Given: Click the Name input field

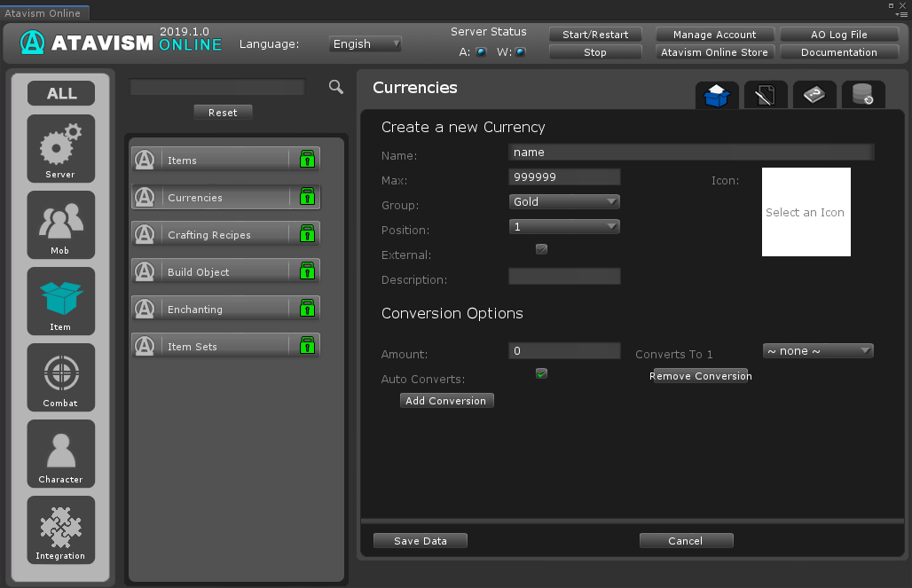Looking at the screenshot, I should point(691,153).
